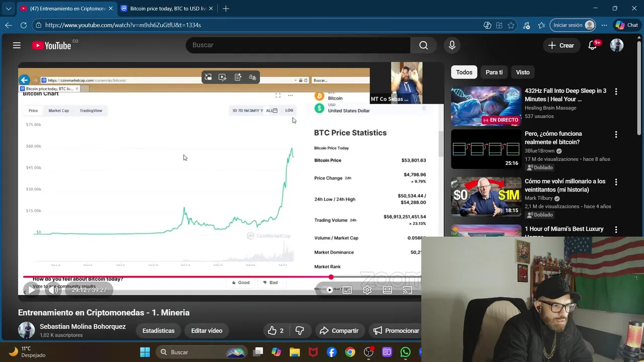644x362 pixels.
Task: Cast the video to a device
Action: [408, 290]
